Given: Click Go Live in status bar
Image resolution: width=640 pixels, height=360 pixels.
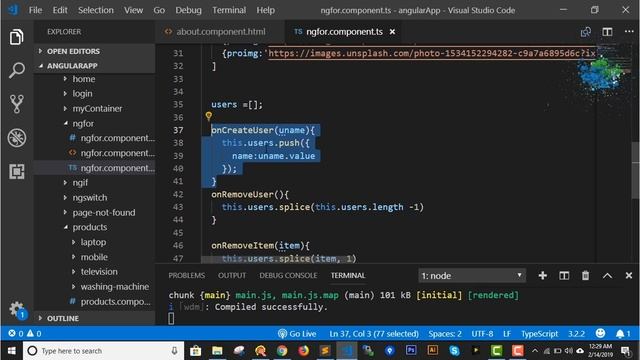Looking at the screenshot, I should click(x=297, y=333).
